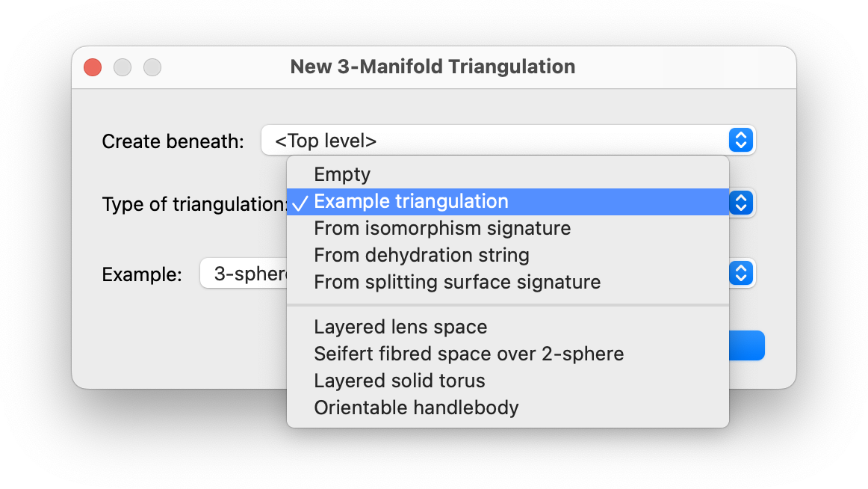Open the Example 3-sphere dropdown
The height and width of the screenshot is (489, 868).
click(x=244, y=274)
